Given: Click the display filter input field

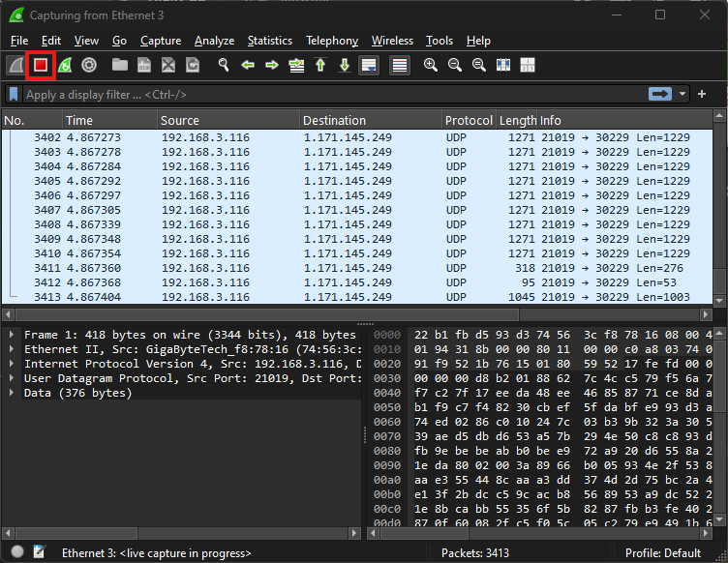Looking at the screenshot, I should tap(334, 95).
